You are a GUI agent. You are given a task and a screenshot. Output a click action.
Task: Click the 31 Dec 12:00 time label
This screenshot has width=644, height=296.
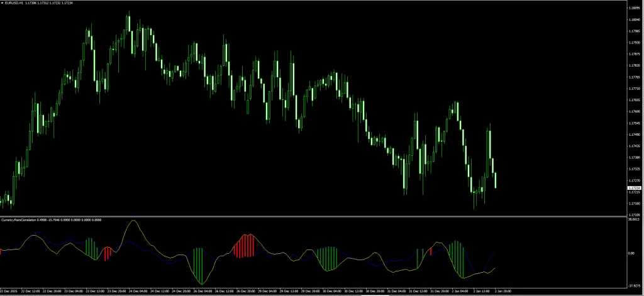[418, 291]
